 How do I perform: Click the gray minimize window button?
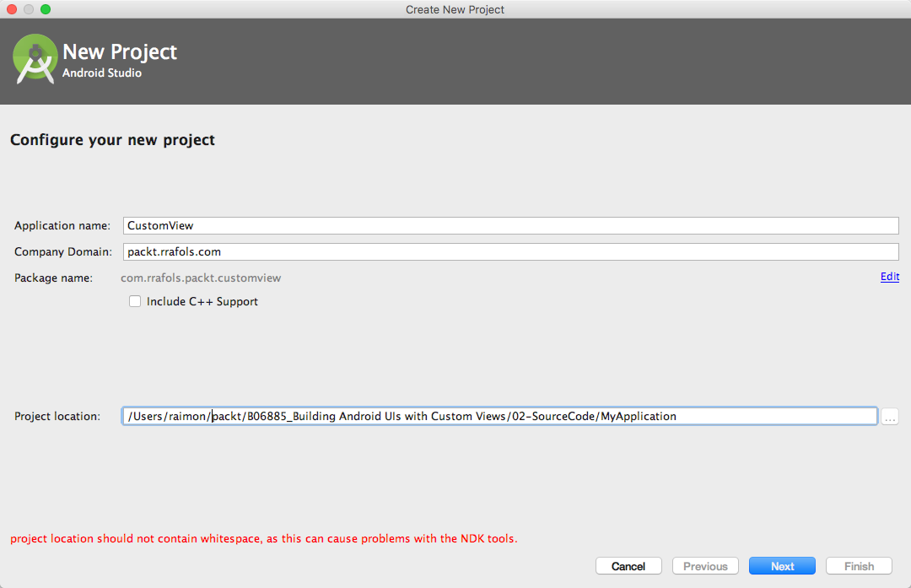(29, 9)
